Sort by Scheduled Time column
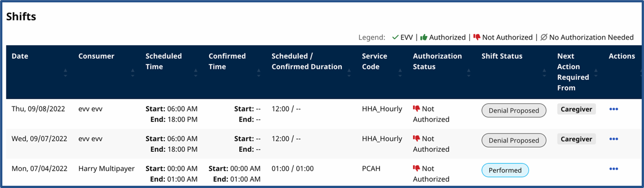The height and width of the screenshot is (188, 644). click(x=195, y=73)
